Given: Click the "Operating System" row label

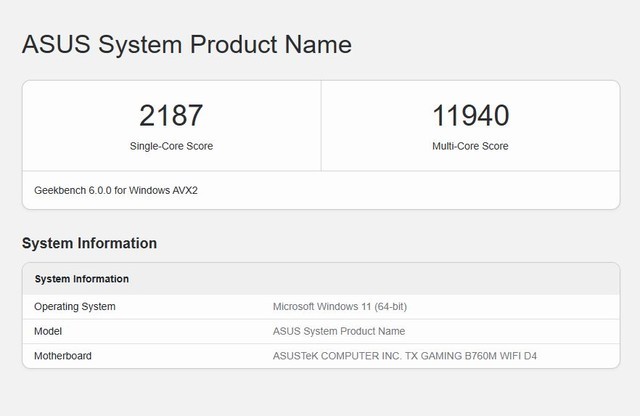Looking at the screenshot, I should (75, 306).
